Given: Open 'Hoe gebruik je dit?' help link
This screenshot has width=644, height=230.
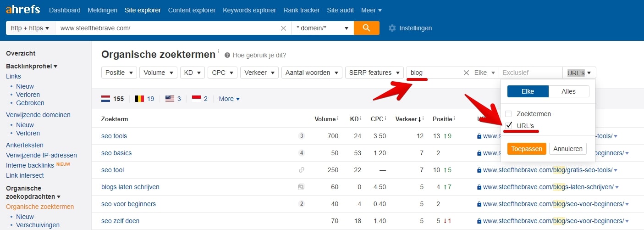Looking at the screenshot, I should tap(259, 55).
